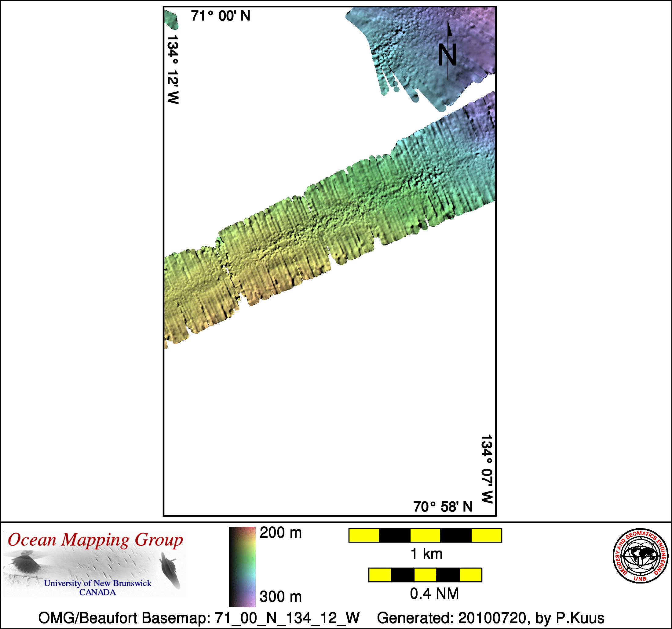This screenshot has height=629, width=672.
Task: Click the 300 m depth label
Action: tap(281, 597)
